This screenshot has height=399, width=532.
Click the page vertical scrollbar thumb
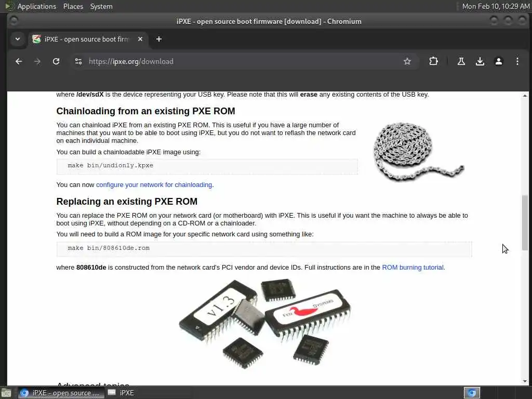525,222
